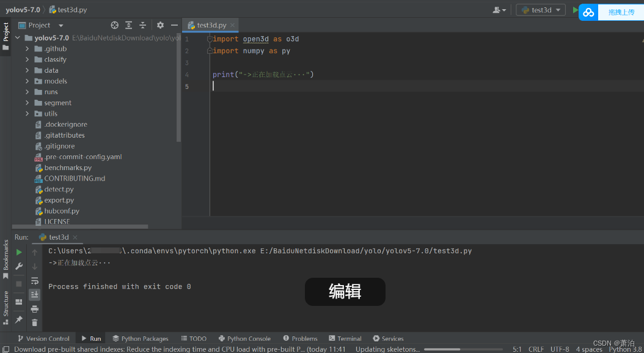Image resolution: width=644 pixels, height=353 pixels.
Task: Toggle soft-wrap in the Run console
Action: point(35,280)
